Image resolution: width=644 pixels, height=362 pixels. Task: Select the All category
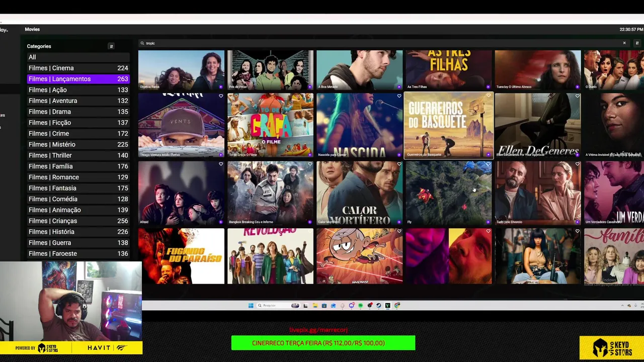click(x=78, y=57)
